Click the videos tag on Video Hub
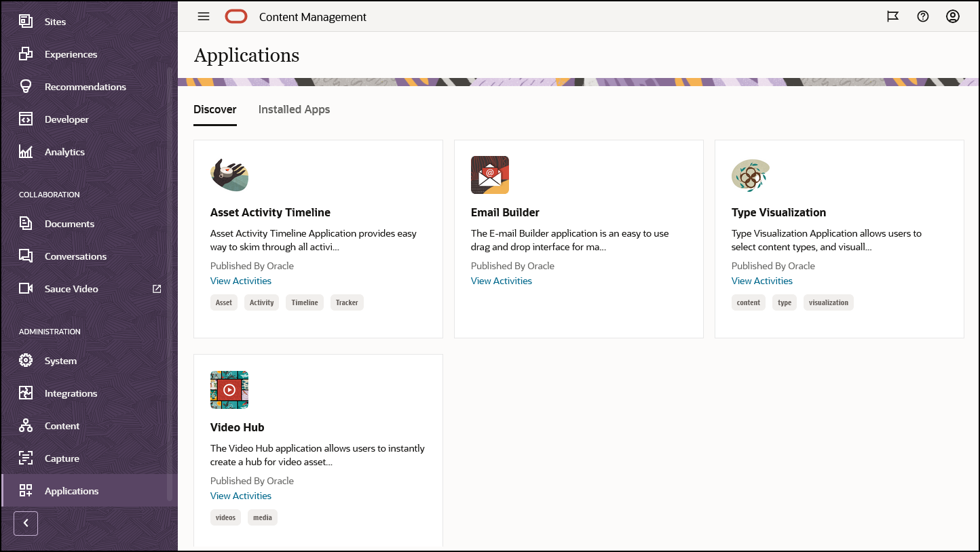This screenshot has width=980, height=552. 225,517
